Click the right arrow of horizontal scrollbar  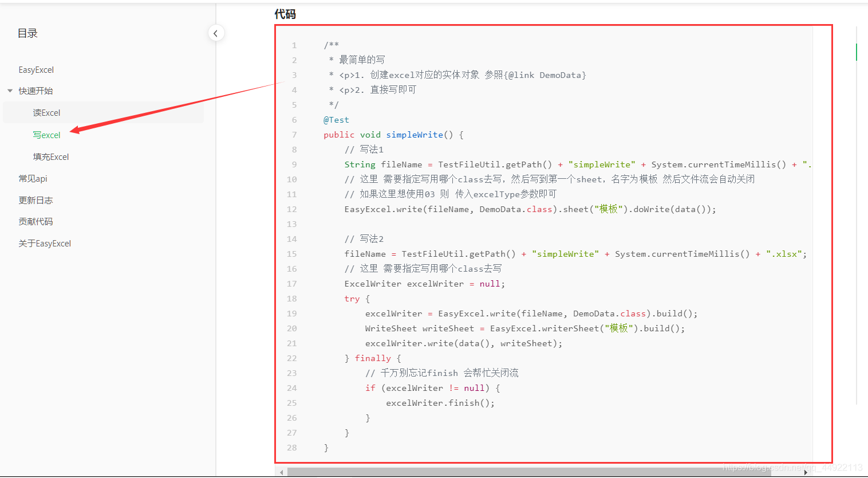pos(806,472)
